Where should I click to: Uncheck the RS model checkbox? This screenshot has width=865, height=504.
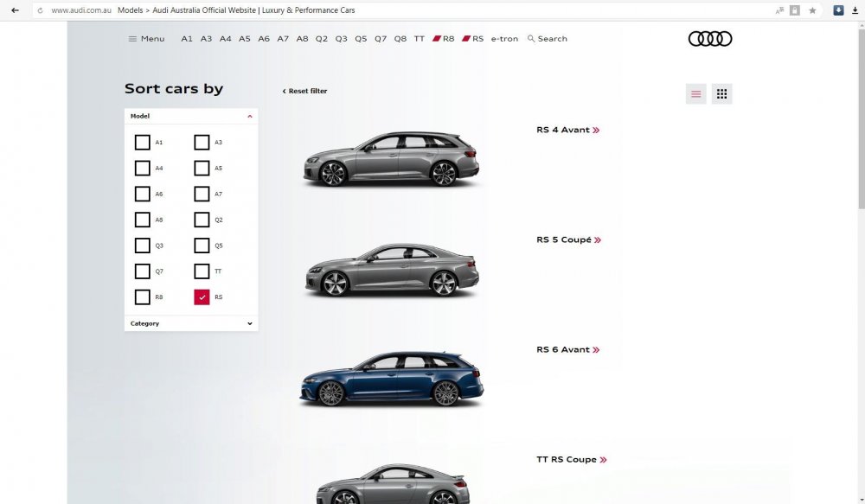click(202, 297)
